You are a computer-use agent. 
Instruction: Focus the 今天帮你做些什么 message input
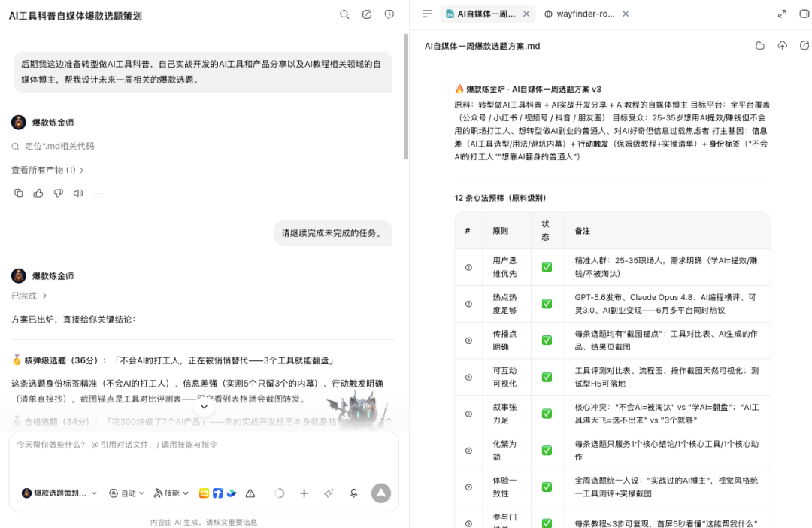tap(204, 445)
